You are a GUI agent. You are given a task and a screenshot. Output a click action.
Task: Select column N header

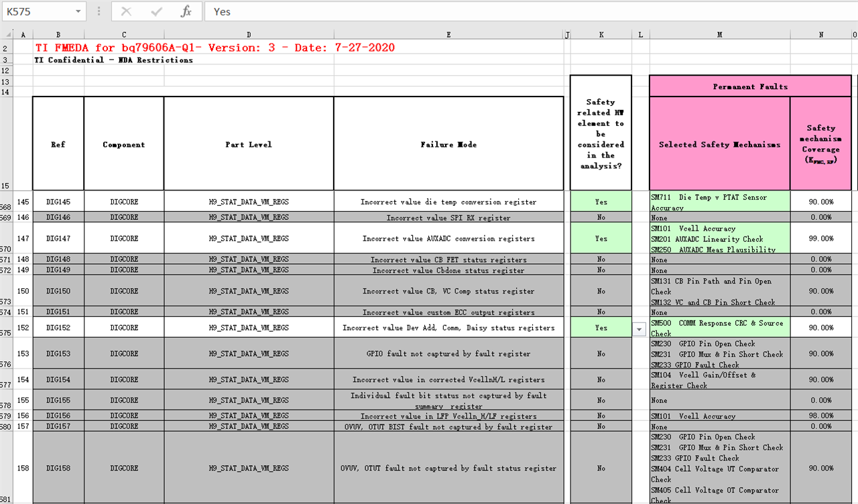coord(820,35)
